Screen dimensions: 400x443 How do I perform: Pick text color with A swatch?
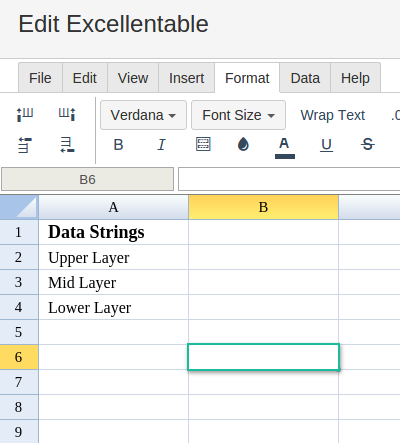coord(285,148)
